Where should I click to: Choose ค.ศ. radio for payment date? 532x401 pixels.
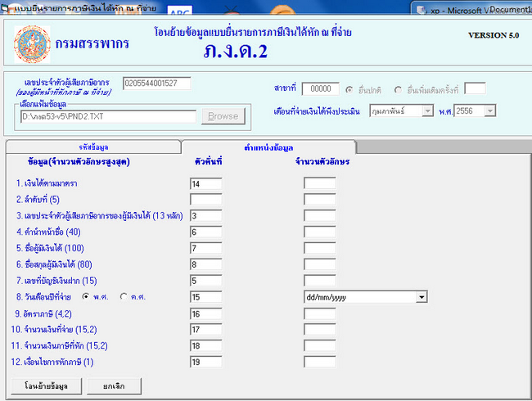[124, 296]
